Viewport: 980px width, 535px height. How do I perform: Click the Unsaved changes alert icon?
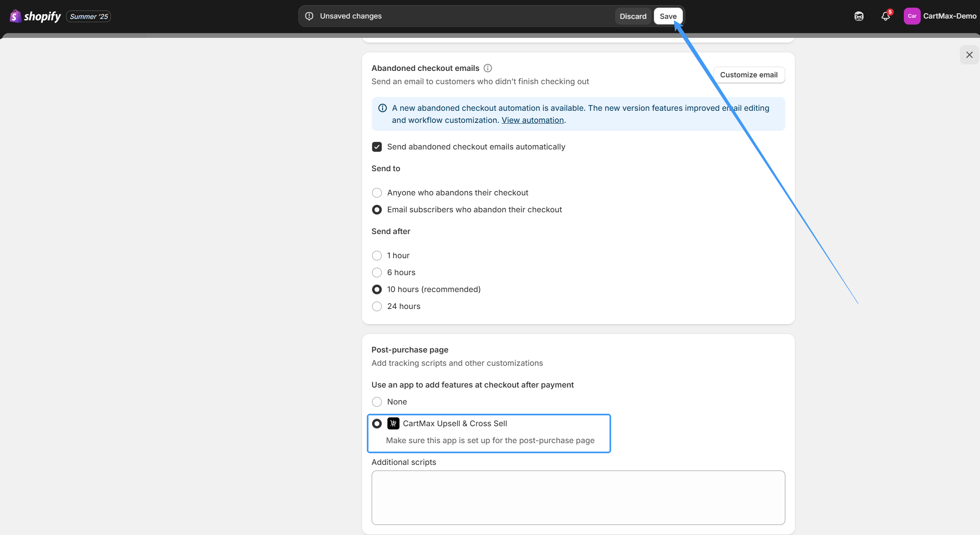coord(309,16)
